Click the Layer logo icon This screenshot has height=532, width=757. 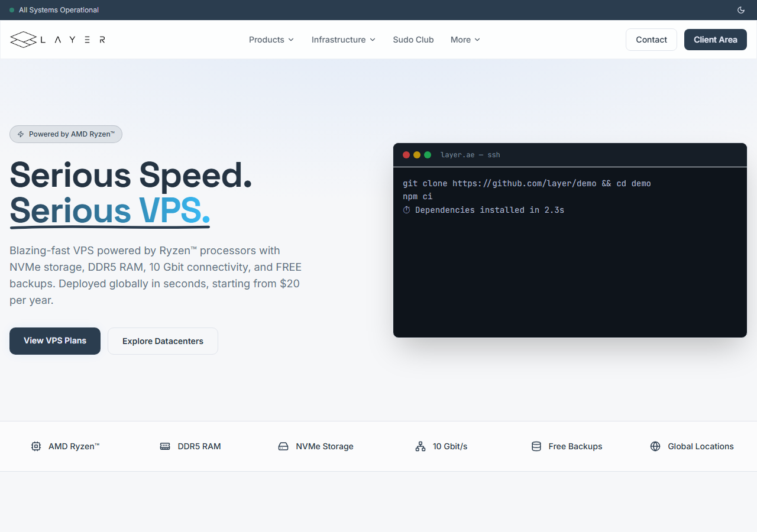23,40
